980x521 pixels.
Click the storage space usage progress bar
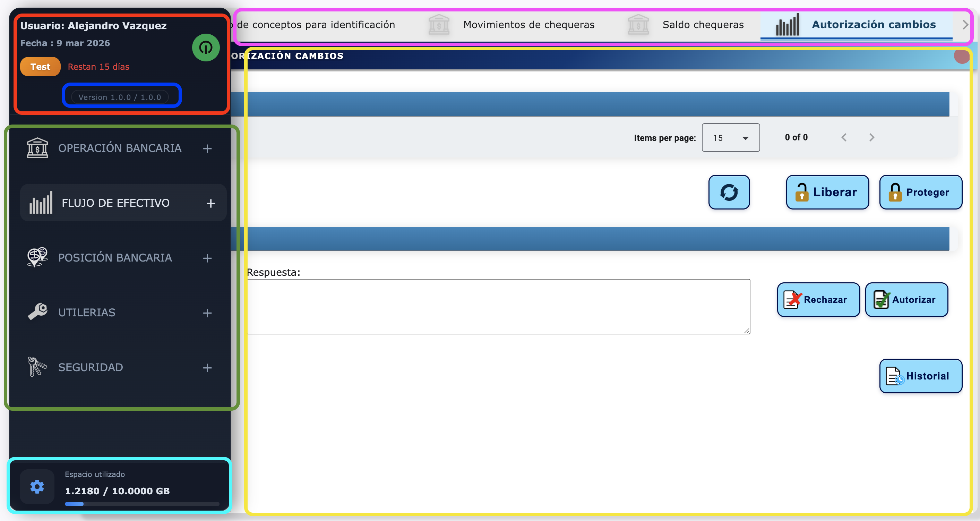(141, 504)
